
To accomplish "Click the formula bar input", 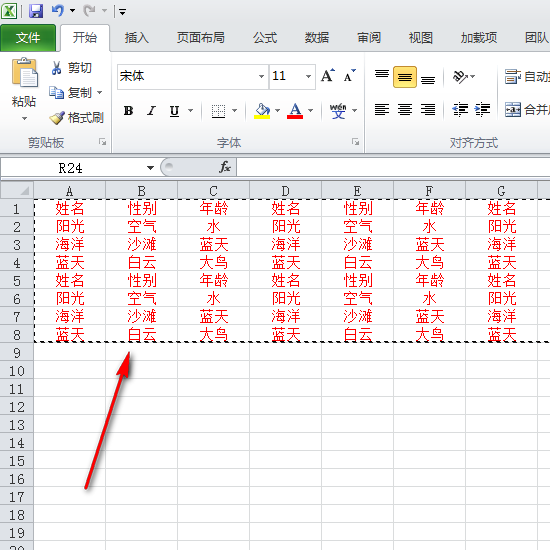I will pyautogui.click(x=393, y=167).
